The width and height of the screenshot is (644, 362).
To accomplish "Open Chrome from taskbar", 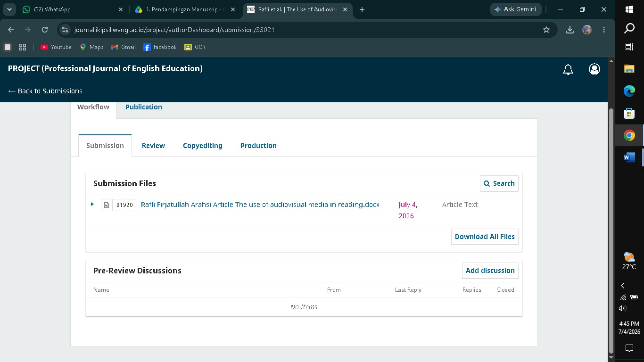I will point(629,136).
